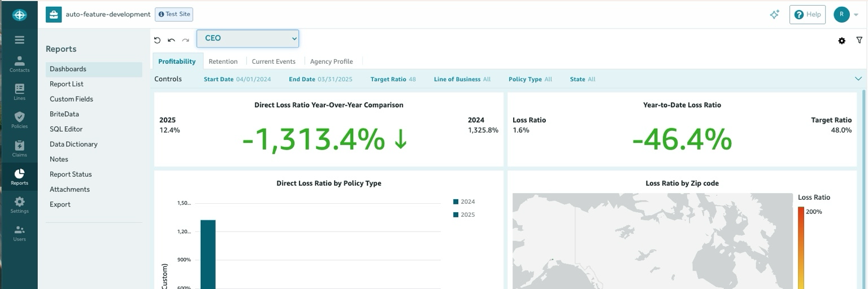Click Direct Loss Ratio by Policy Type title
The width and height of the screenshot is (868, 289).
[x=329, y=183]
